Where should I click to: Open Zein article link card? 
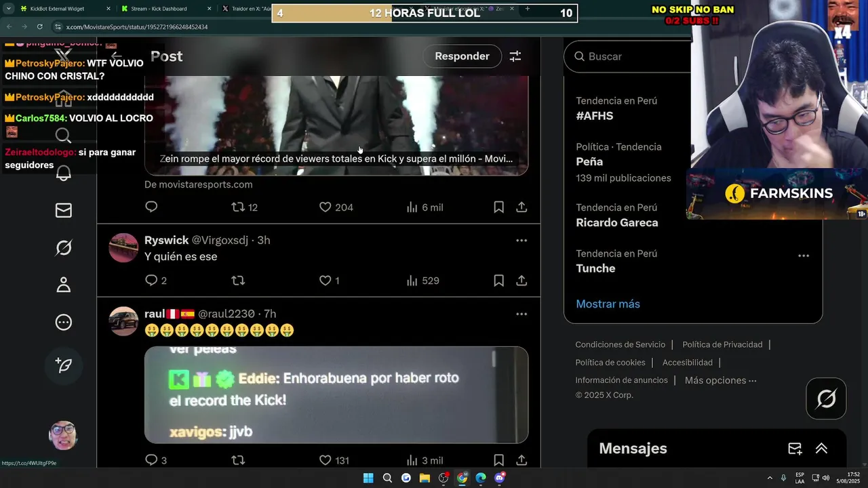(336, 125)
